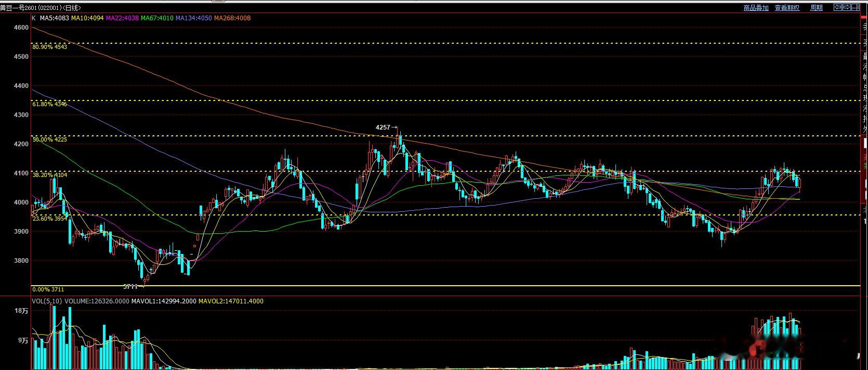Click the 4200 price axis label
The height and width of the screenshot is (370, 868).
pos(21,144)
